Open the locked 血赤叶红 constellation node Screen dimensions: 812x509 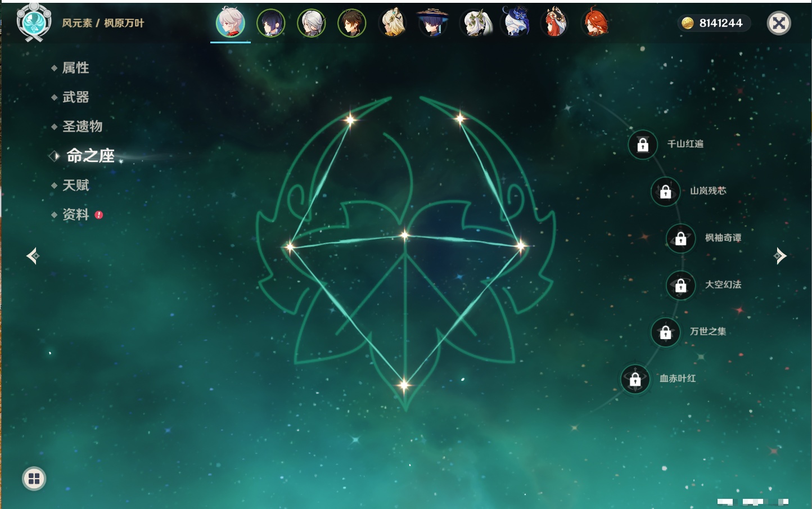pos(635,379)
